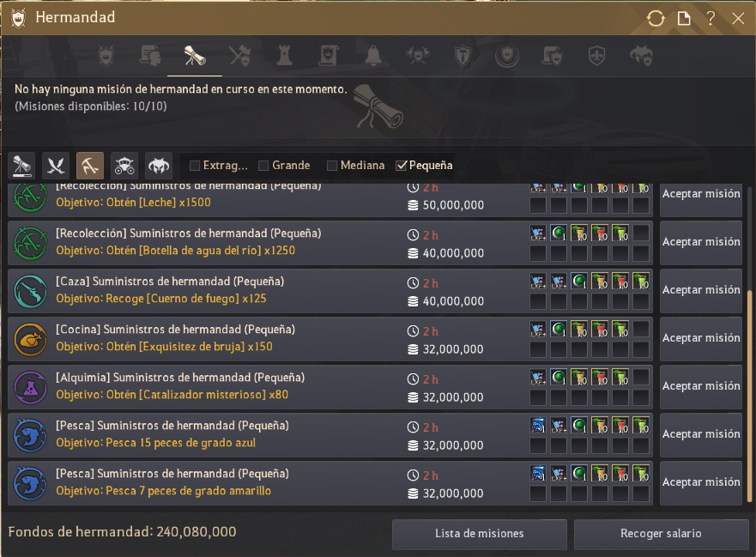This screenshot has height=557, width=756.
Task: Accept the Cuerno de fuego hunting mission
Action: [700, 290]
